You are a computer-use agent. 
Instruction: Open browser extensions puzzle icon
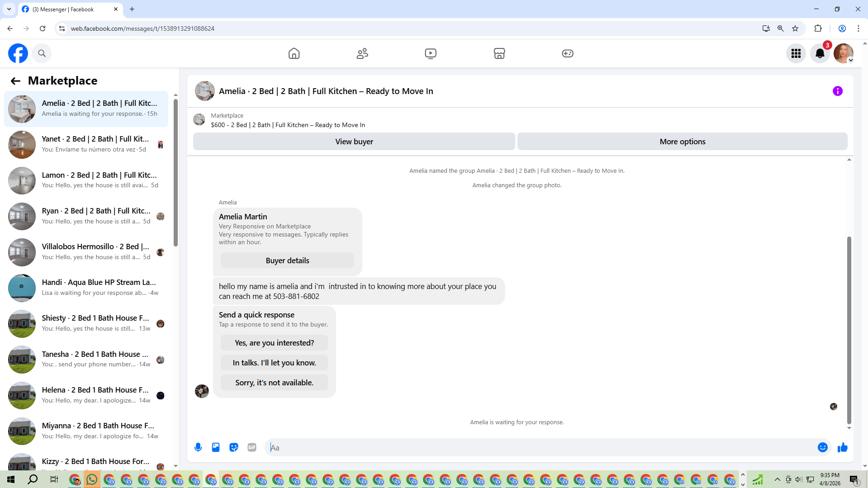pos(818,28)
